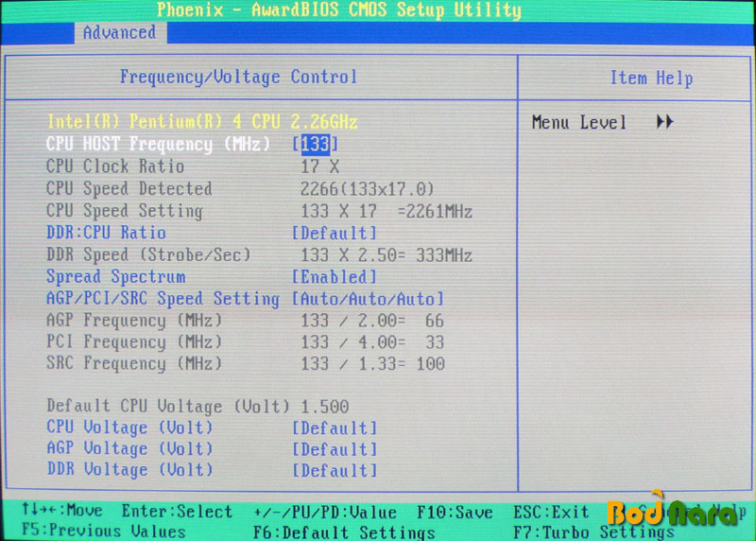This screenshot has width=756, height=541.
Task: Click the DDR Speed (Strobe/Sec) label
Action: pyautogui.click(x=148, y=254)
